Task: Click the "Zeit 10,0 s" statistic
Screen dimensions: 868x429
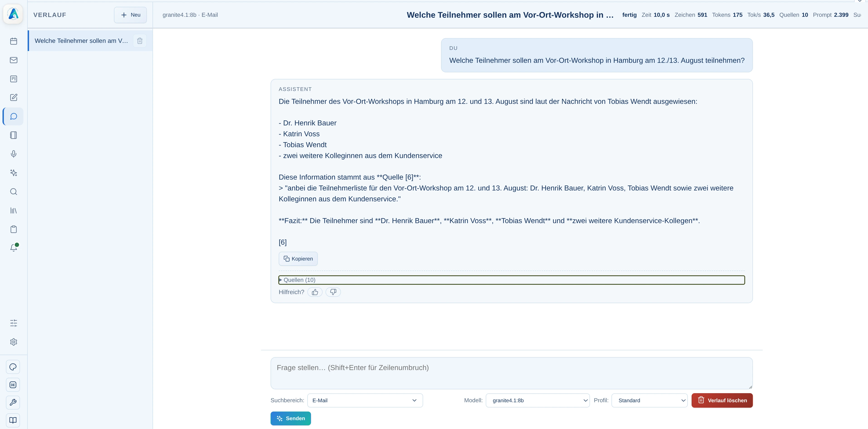Action: pyautogui.click(x=656, y=15)
